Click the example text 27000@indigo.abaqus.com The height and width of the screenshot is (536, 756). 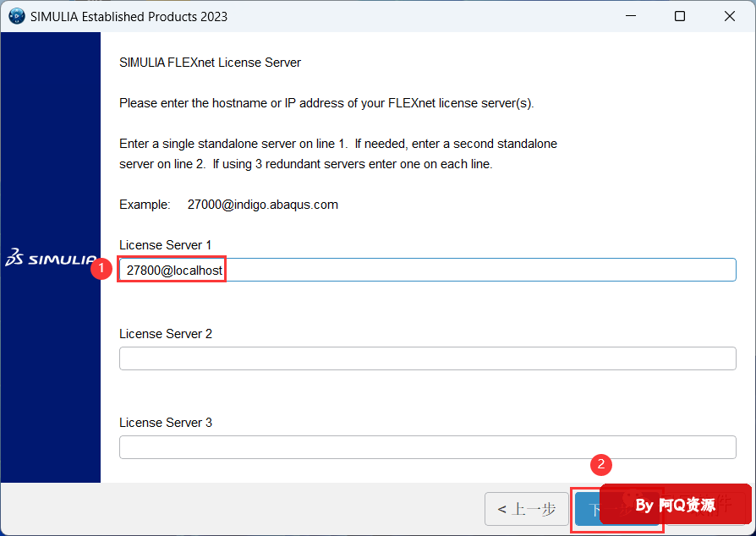click(262, 205)
